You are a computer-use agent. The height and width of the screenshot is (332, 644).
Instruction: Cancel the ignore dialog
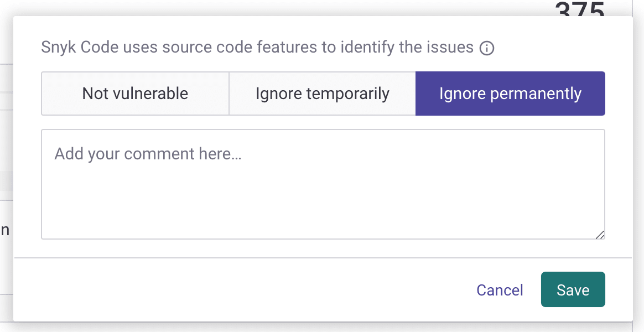[500, 290]
